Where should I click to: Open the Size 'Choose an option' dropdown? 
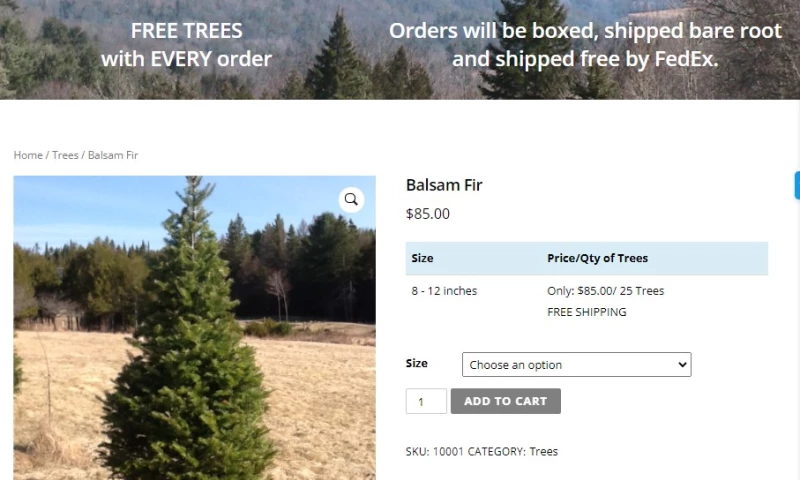[576, 365]
